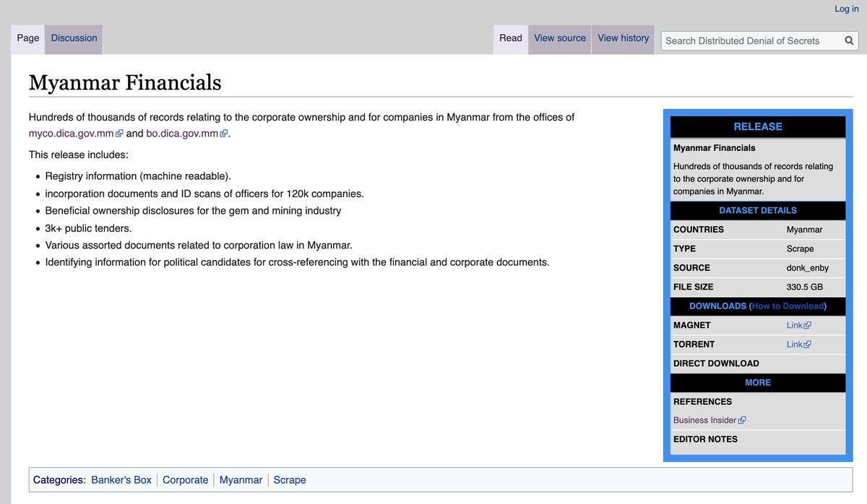Select the FILE SIZE value 330.5 GB
The image size is (867, 504).
[x=804, y=287]
